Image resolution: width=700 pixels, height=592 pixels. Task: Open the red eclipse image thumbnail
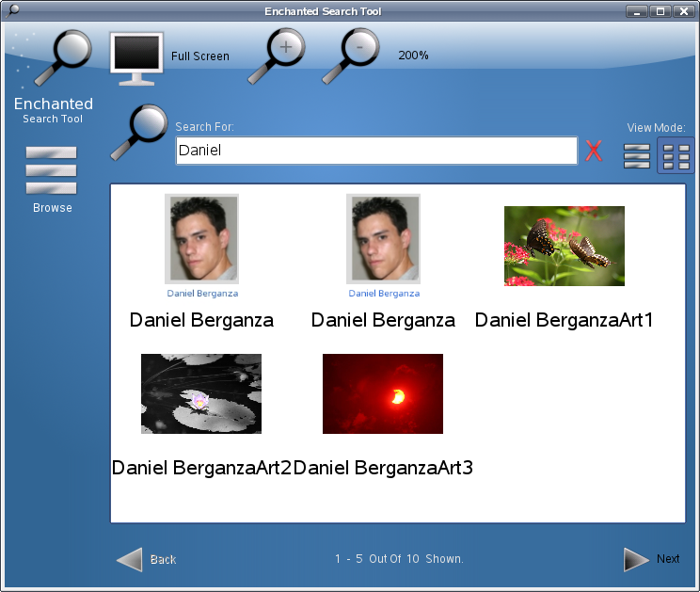tap(383, 393)
